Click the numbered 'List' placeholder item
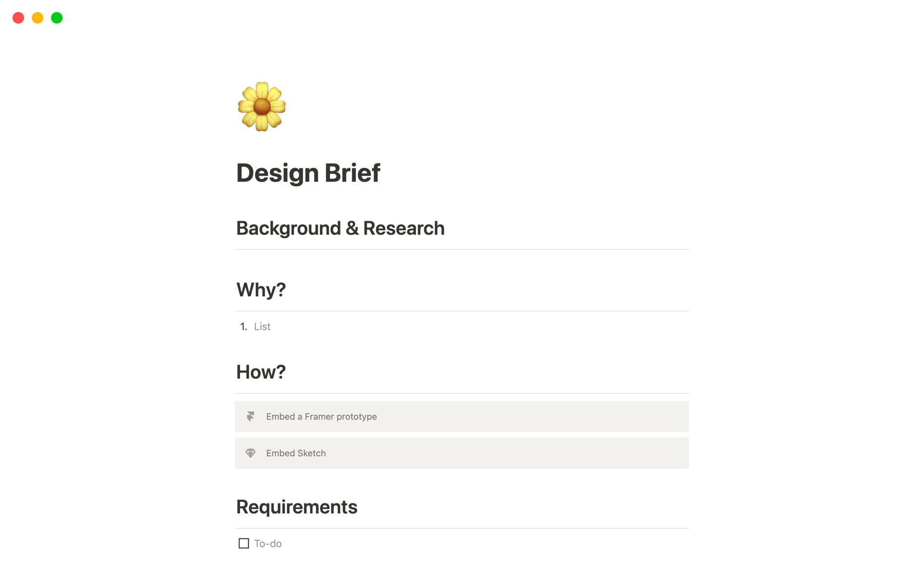 262,327
